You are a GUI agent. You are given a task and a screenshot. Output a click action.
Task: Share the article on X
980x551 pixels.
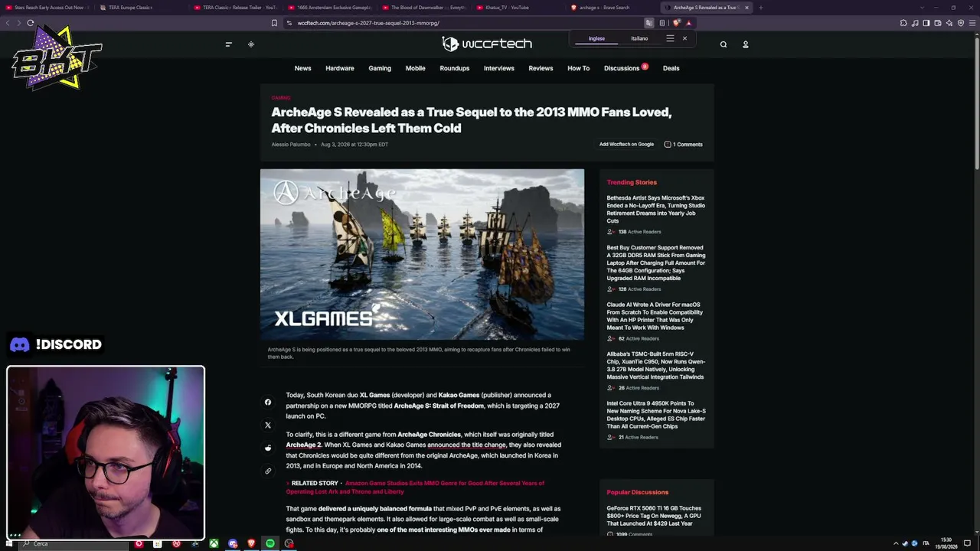(268, 425)
